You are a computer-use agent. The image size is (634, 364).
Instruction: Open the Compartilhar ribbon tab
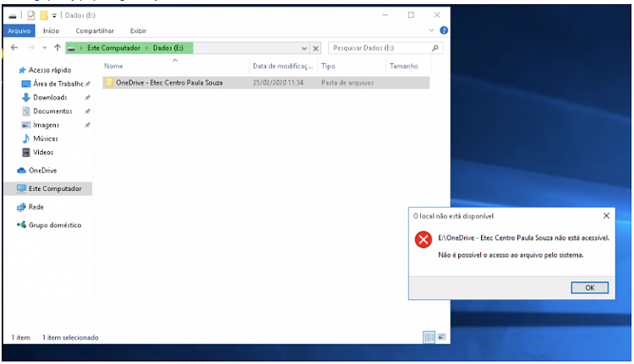point(95,30)
